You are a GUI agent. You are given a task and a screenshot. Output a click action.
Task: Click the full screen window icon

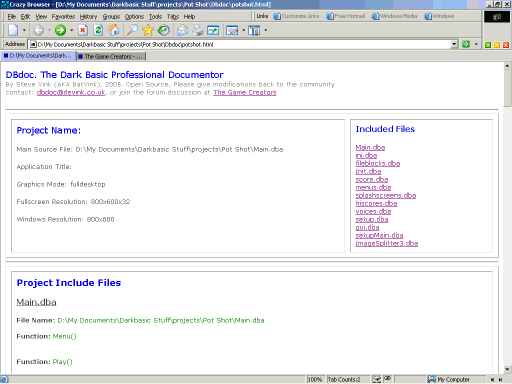pyautogui.click(x=232, y=30)
